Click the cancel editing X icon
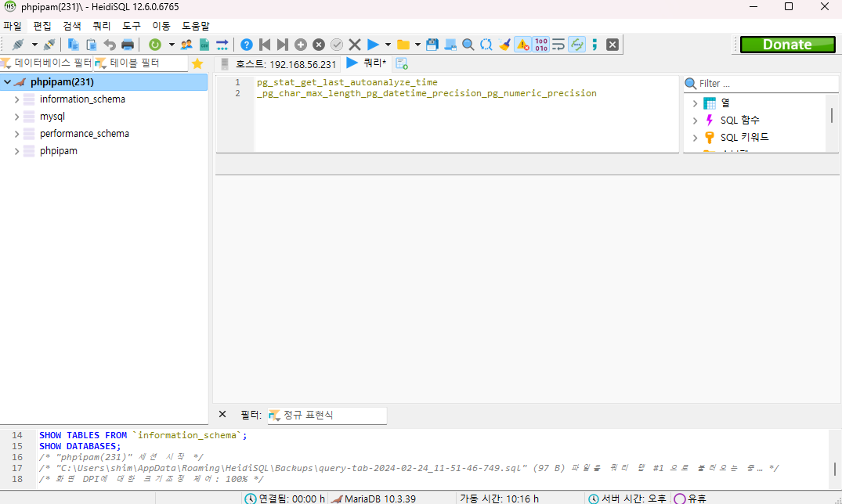Image resolution: width=842 pixels, height=504 pixels. (x=355, y=45)
